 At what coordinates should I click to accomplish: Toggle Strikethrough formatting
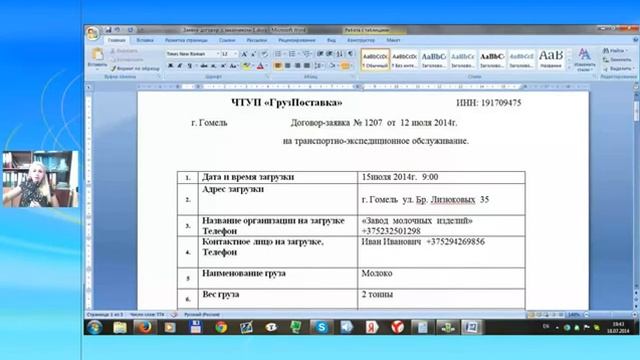(204, 66)
